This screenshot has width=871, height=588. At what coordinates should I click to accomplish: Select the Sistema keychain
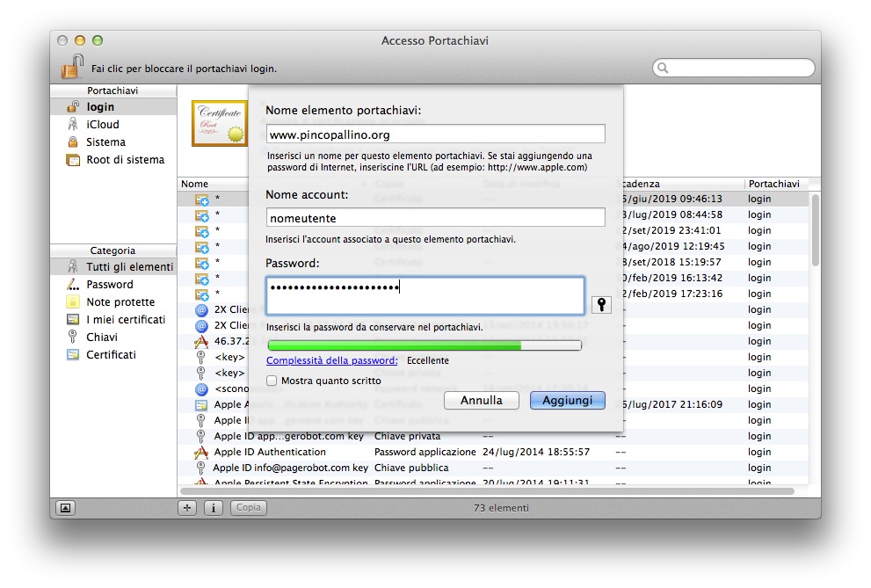[105, 142]
